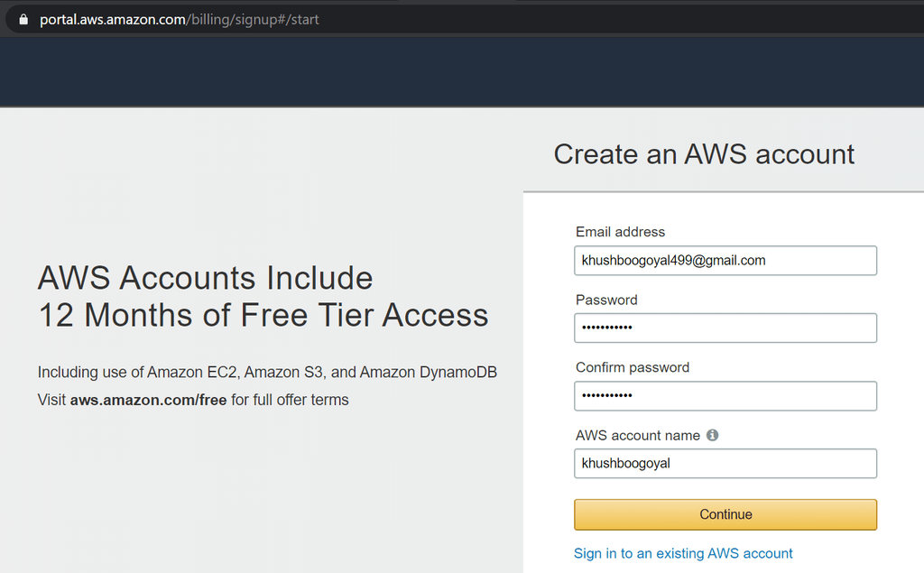Select the Password input field
Screen dimensions: 924x573
click(725, 328)
